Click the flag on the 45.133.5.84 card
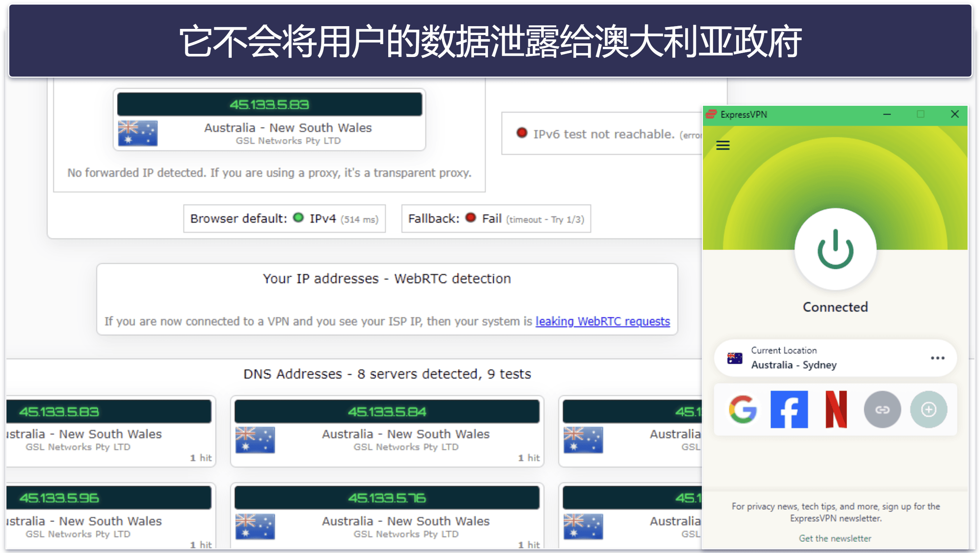This screenshot has width=980, height=553. click(x=255, y=440)
